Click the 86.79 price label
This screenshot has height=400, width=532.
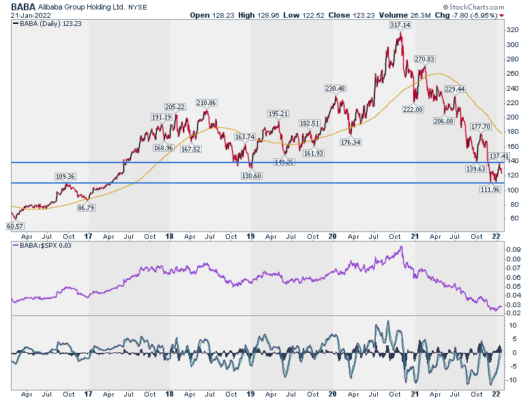pos(86,208)
